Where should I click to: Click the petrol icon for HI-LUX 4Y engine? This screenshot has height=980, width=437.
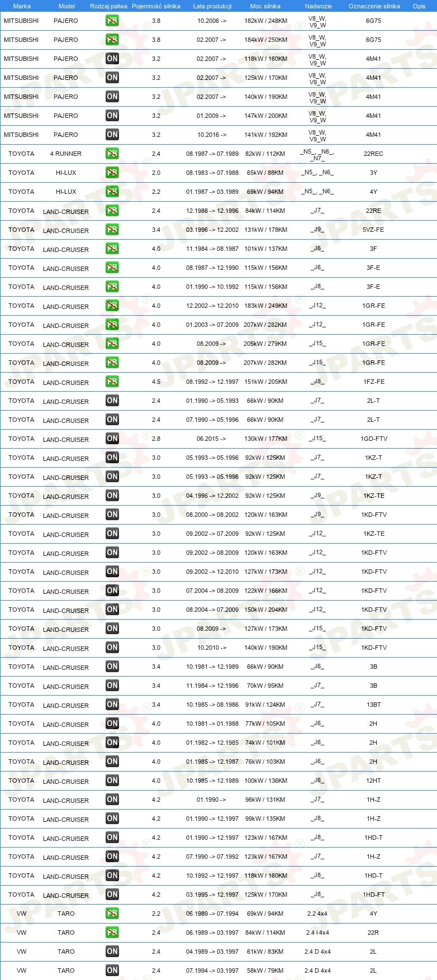(x=112, y=192)
